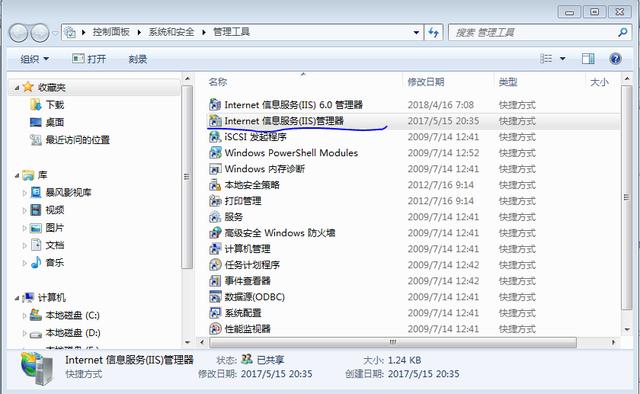Open the view options dropdown arrow
The height and width of the screenshot is (394, 640).
pyautogui.click(x=562, y=59)
